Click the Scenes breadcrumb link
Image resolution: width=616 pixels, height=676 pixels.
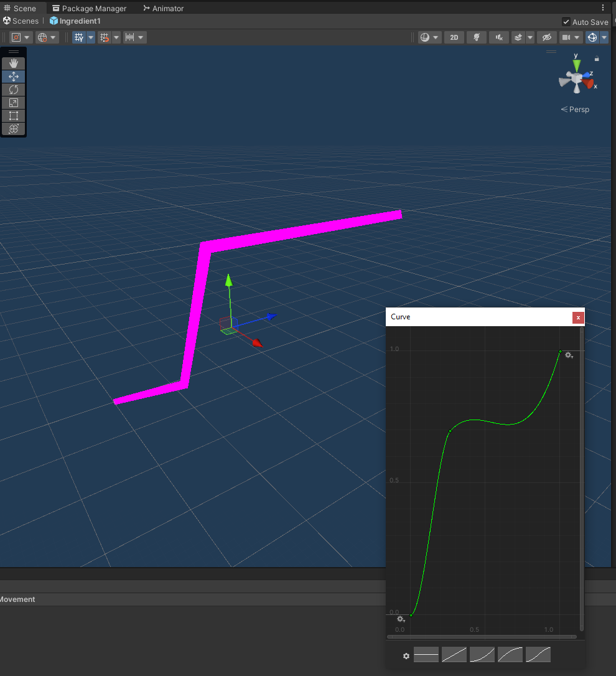coord(25,21)
